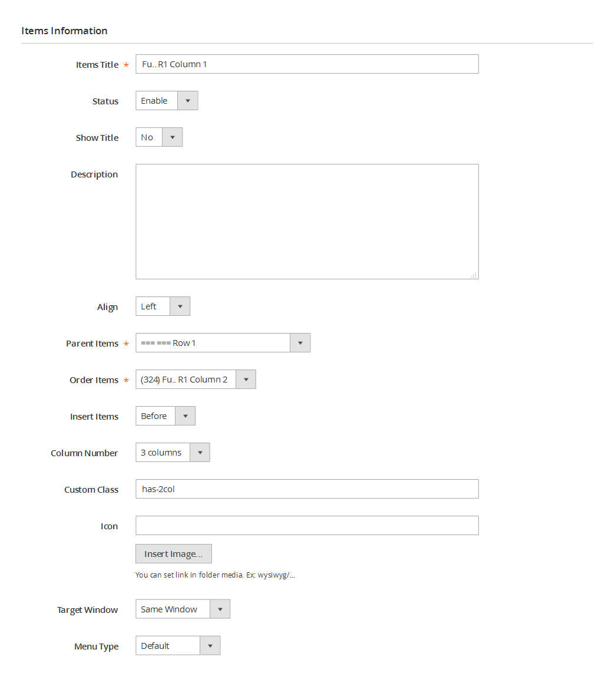Click the arrow icon next to Before
This screenshot has height=686, width=616.
pyautogui.click(x=186, y=416)
